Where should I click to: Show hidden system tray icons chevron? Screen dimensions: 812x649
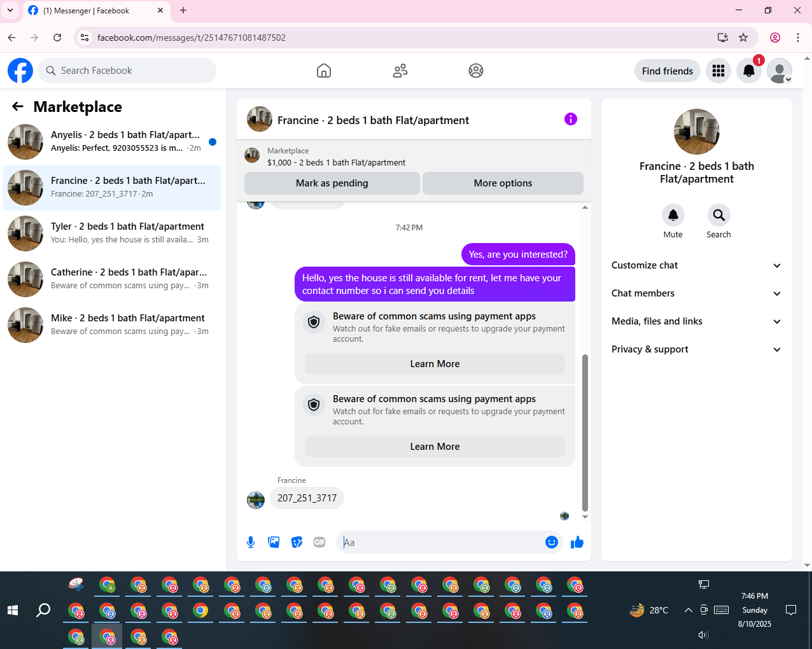688,610
